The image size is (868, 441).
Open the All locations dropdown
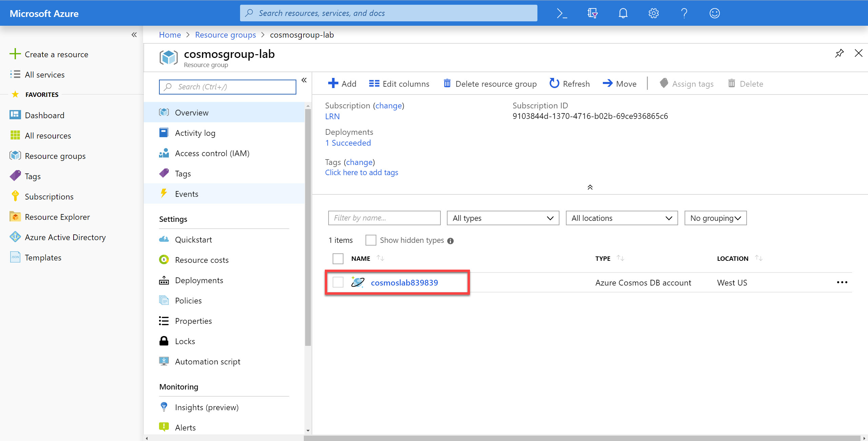point(622,218)
